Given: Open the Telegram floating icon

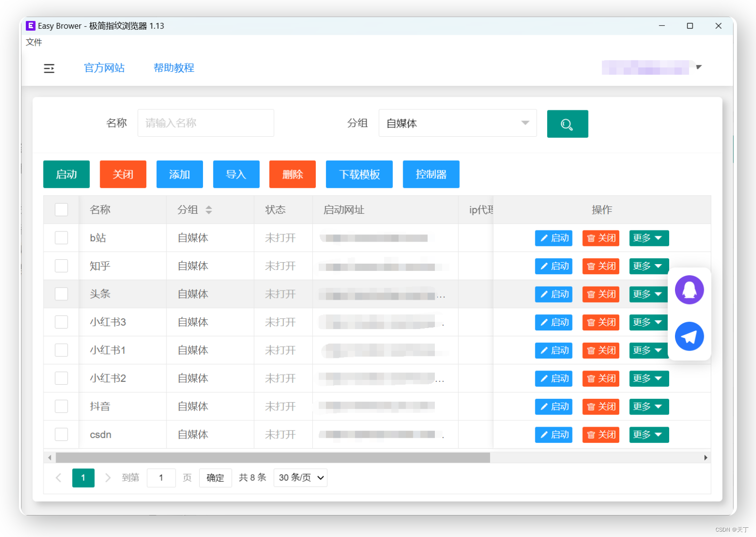Looking at the screenshot, I should pyautogui.click(x=689, y=336).
